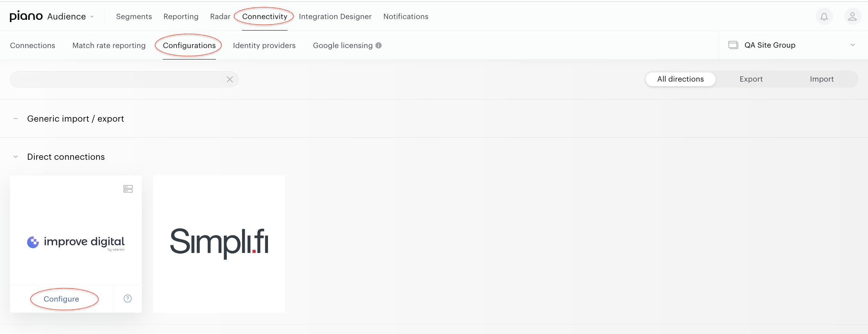Click Configure on improve digital card
Screen dimensions: 868x334
click(61, 299)
